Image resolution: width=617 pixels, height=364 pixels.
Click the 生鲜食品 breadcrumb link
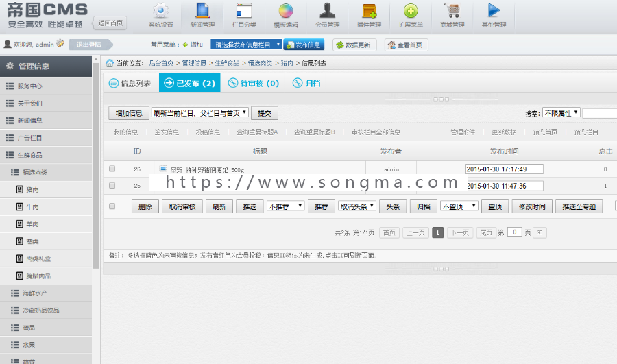(x=227, y=63)
